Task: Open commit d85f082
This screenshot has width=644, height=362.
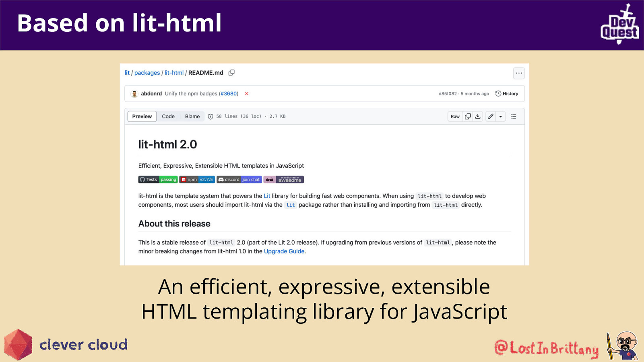Action: pyautogui.click(x=448, y=94)
